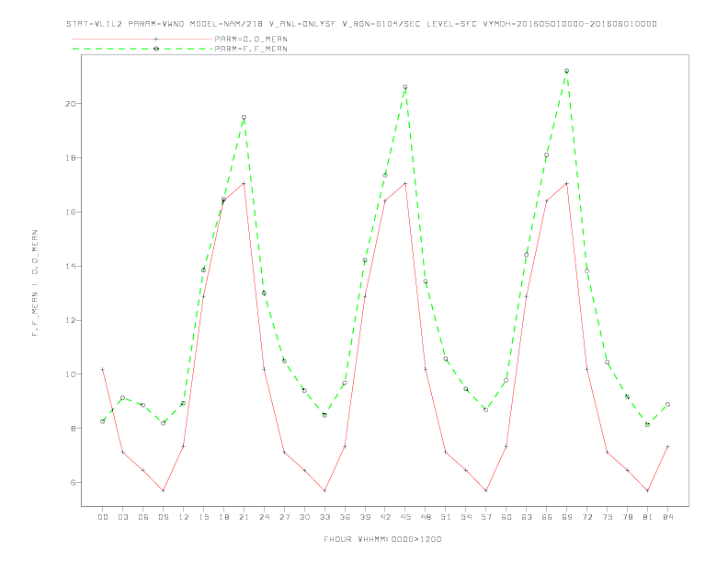Click x-axis tick label 60
The width and height of the screenshot is (728, 563).
(506, 517)
